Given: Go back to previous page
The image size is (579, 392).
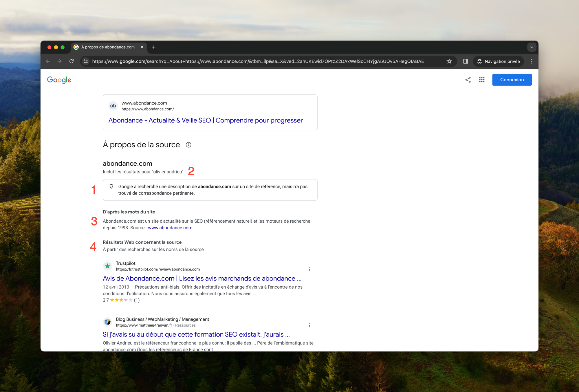Looking at the screenshot, I should tap(48, 61).
